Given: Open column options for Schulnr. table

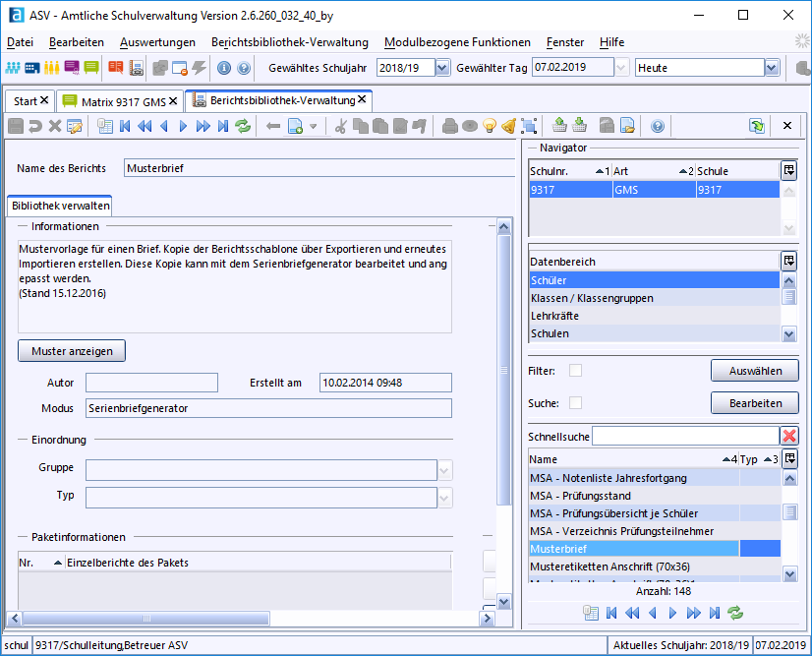Looking at the screenshot, I should [788, 170].
